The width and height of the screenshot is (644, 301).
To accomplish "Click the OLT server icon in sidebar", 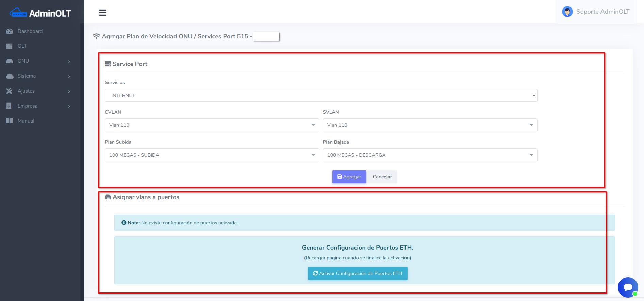I will pos(10,46).
